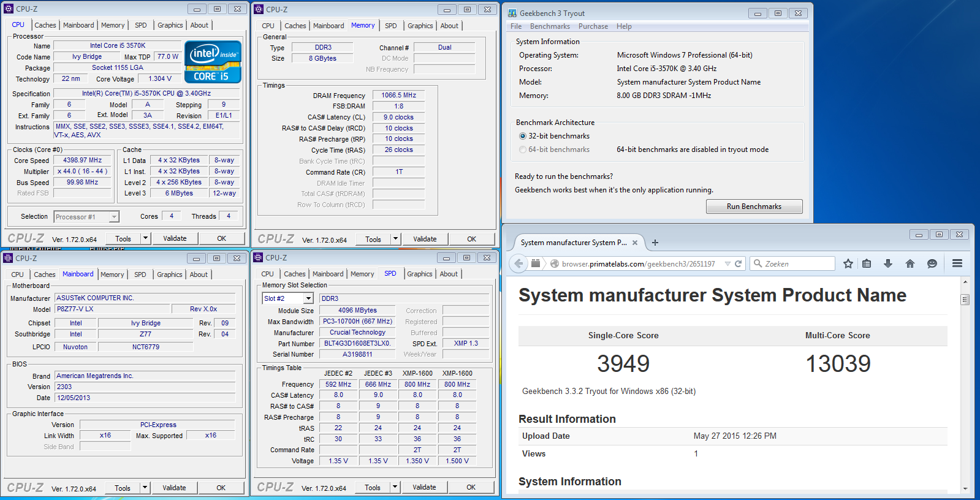The width and height of the screenshot is (980, 500).
Task: Click Run Benchmarks button
Action: pos(754,206)
